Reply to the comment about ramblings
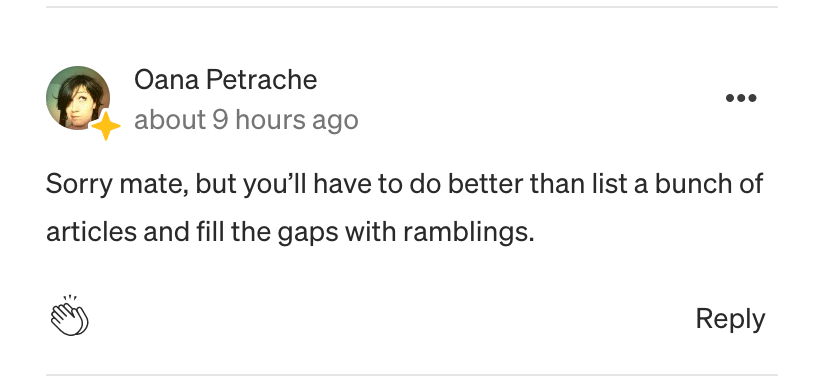The width and height of the screenshot is (820, 376). (x=730, y=318)
